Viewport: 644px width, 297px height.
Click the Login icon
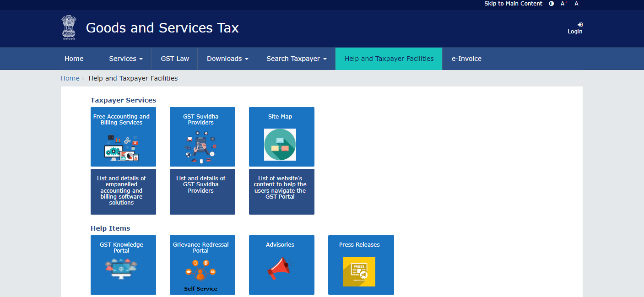pos(580,25)
